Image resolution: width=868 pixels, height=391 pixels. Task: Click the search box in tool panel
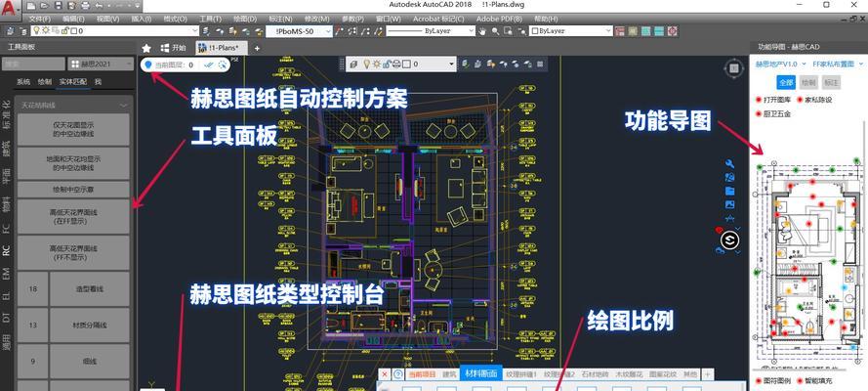[33, 64]
